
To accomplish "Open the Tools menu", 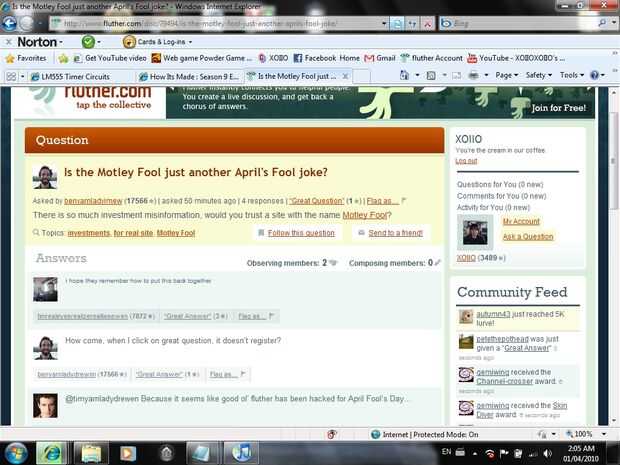I will click(x=572, y=75).
